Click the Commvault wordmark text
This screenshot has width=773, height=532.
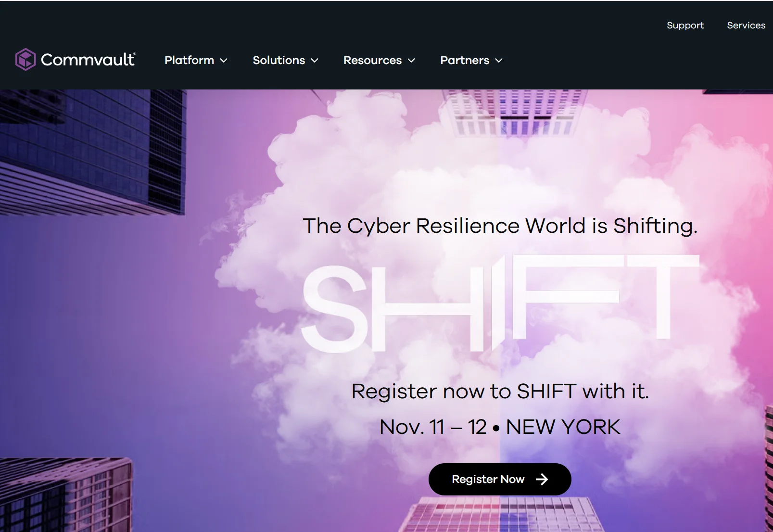click(88, 60)
